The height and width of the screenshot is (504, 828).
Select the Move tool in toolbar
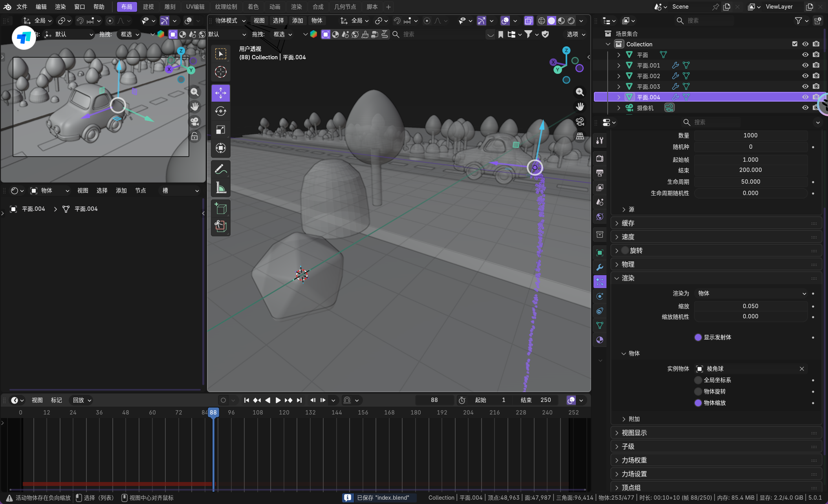(x=220, y=93)
